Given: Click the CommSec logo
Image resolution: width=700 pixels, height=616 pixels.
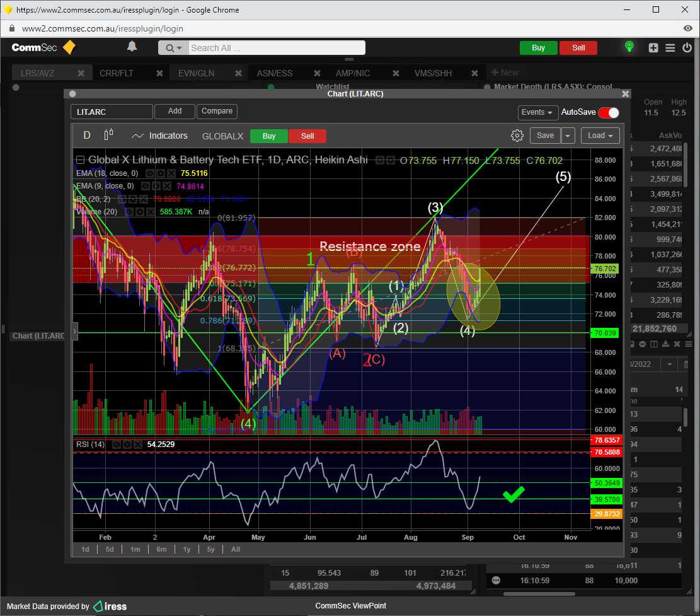Looking at the screenshot, I should 43,47.
